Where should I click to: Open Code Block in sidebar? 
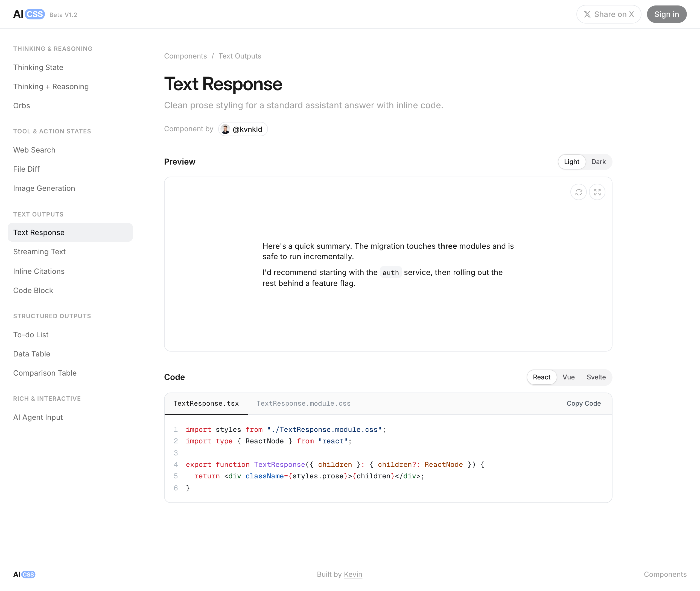click(x=70, y=291)
